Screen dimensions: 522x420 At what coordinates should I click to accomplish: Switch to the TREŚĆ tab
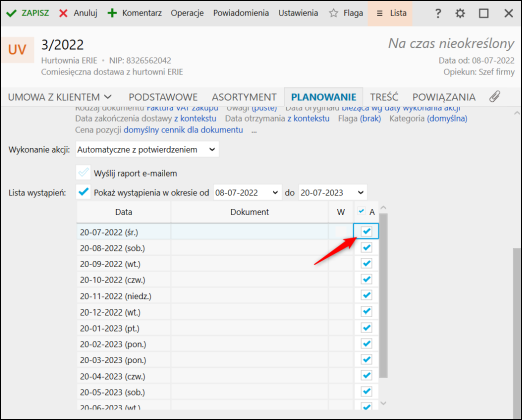pos(384,97)
